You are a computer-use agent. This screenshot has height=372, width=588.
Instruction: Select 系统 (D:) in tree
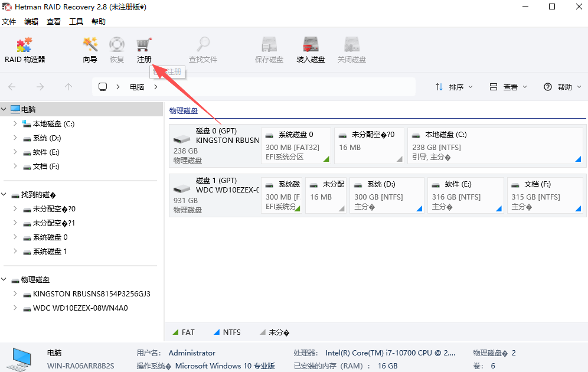tap(47, 138)
